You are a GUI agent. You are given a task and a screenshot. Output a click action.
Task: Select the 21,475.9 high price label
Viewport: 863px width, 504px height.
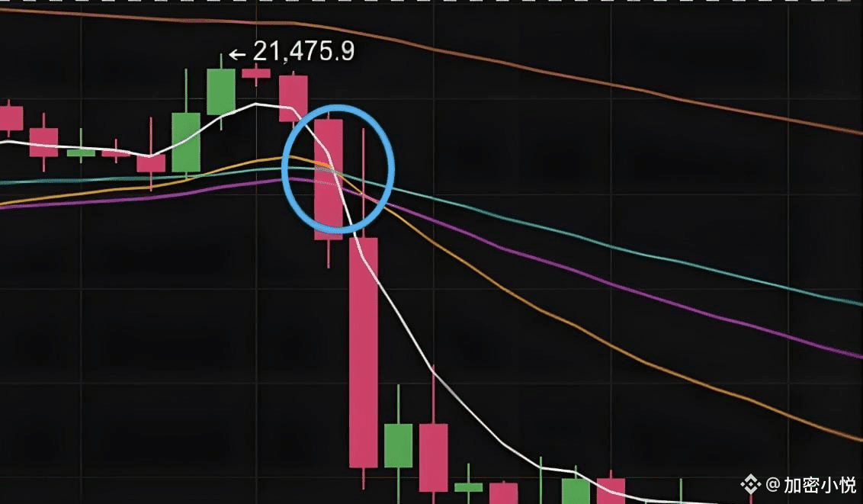[x=304, y=52]
